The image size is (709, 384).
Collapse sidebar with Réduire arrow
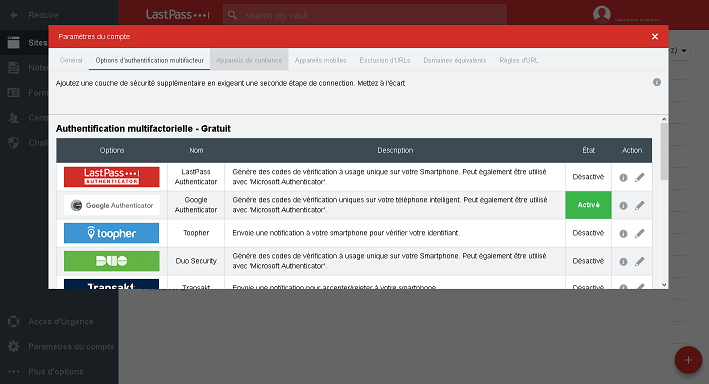coord(14,15)
